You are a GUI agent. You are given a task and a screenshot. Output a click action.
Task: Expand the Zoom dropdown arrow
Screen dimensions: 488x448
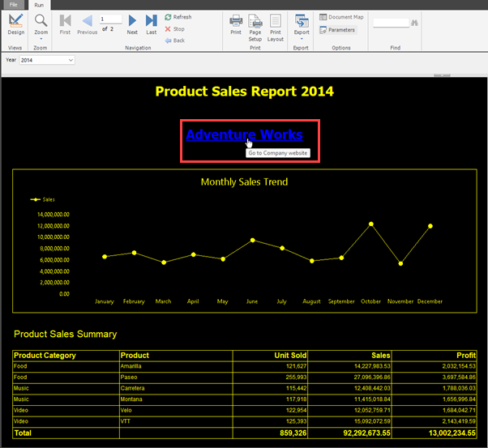(x=41, y=39)
